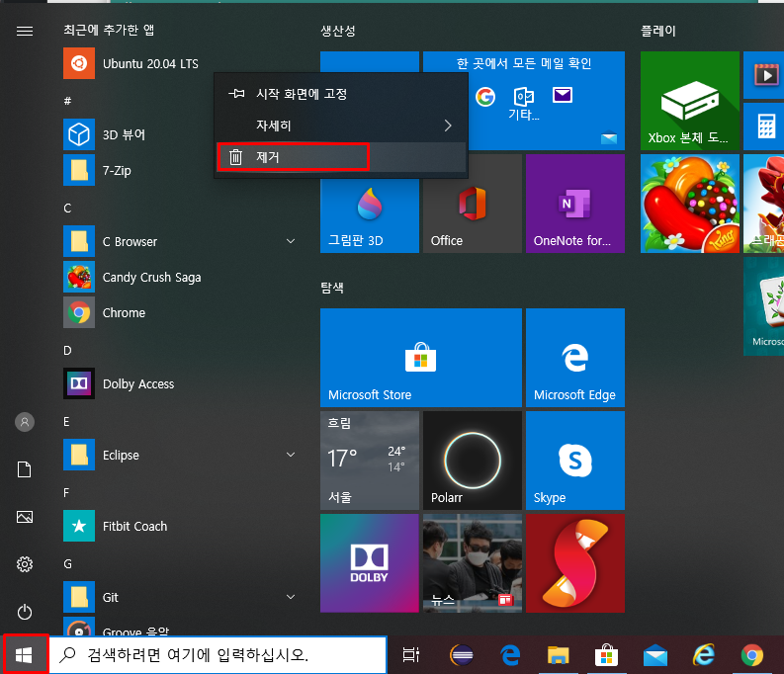Open Edge from the taskbar
This screenshot has width=784, height=674.
pos(510,654)
